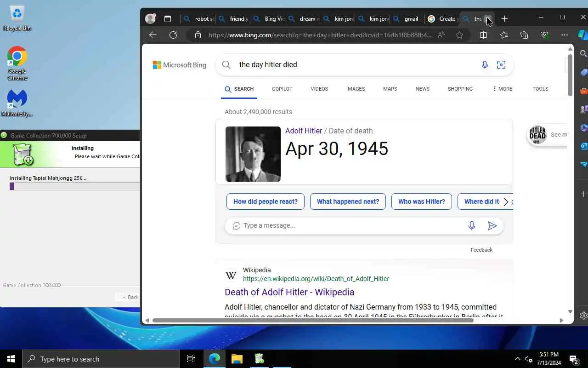Select the IMAGES results tab
The image size is (588, 368).
click(356, 89)
